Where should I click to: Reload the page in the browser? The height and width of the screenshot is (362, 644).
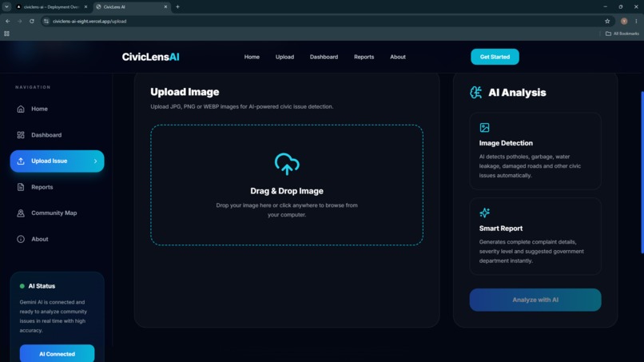32,21
